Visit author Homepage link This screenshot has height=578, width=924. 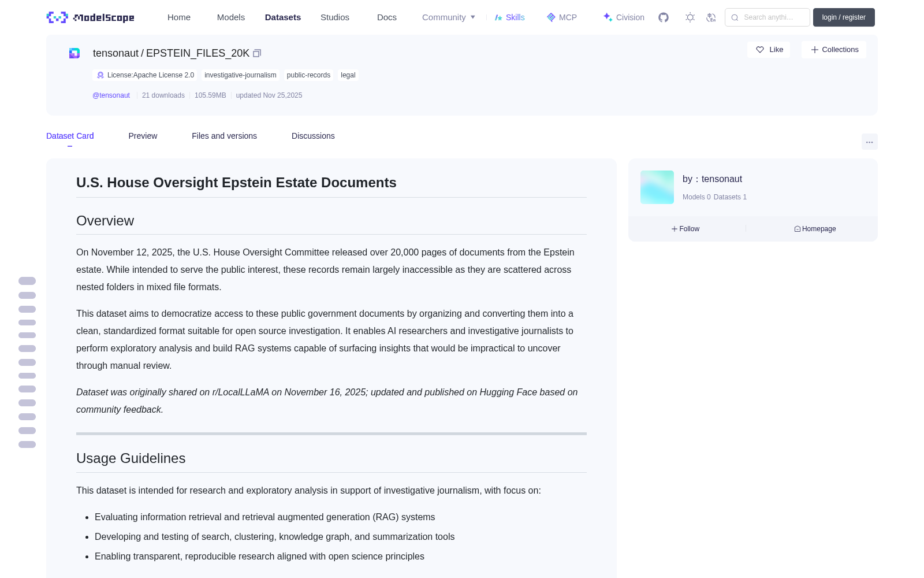coord(815,229)
